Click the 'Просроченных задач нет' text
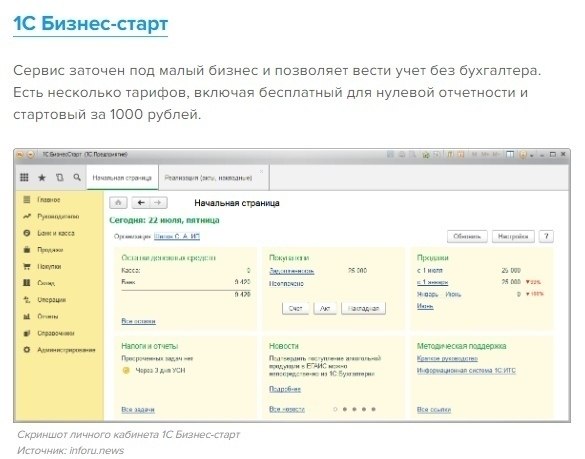585x459 pixels. point(157,358)
